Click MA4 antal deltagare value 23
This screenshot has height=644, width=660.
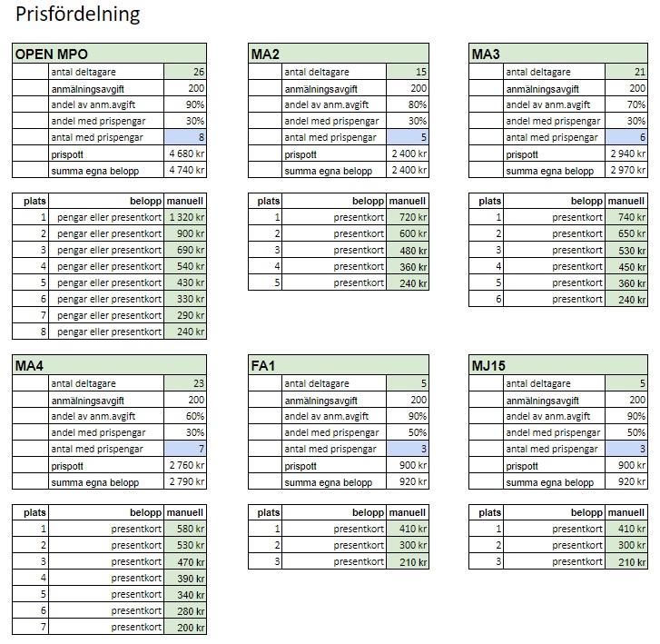click(x=185, y=383)
